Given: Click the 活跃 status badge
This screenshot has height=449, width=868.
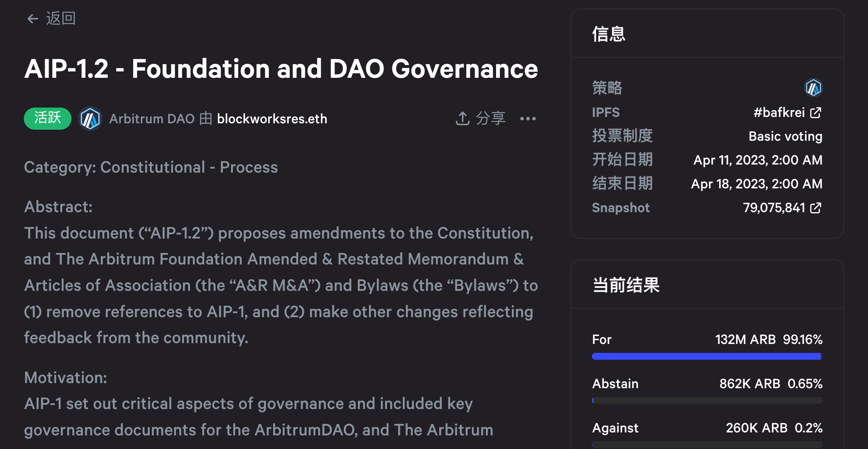Looking at the screenshot, I should (47, 119).
